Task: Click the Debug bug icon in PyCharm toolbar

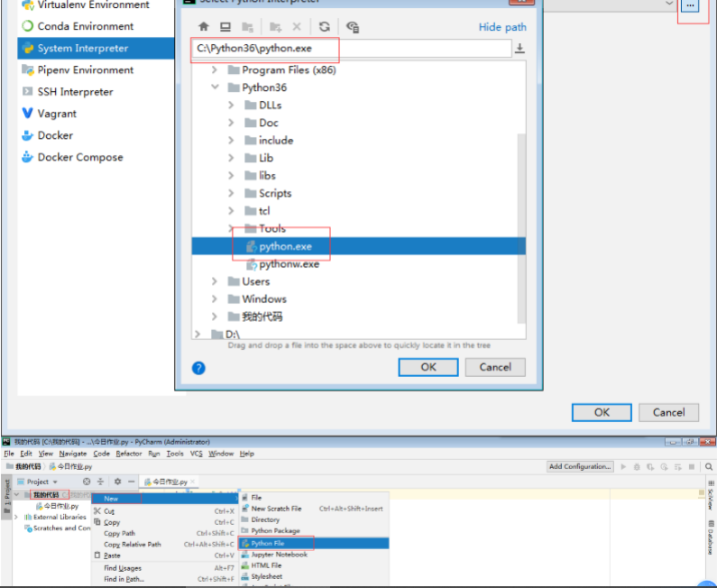Action: point(637,467)
